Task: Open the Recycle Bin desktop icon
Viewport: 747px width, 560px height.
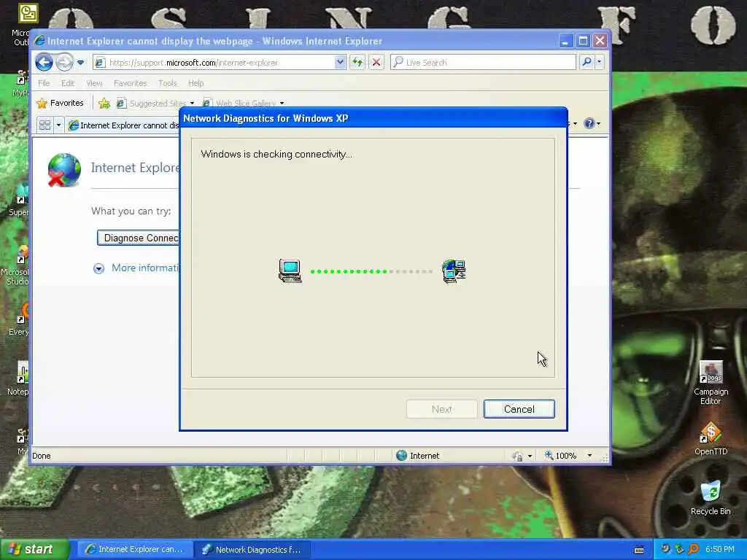Action: coord(711,497)
